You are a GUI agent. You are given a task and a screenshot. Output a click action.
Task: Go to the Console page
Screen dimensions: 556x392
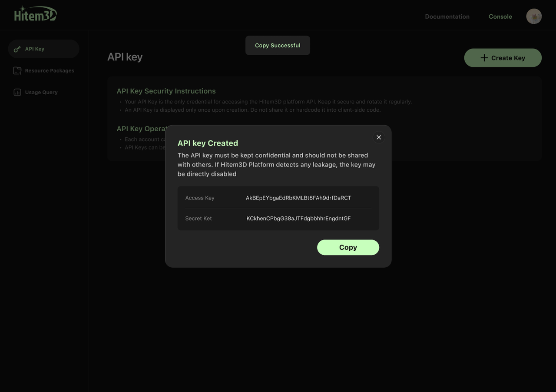tap(500, 17)
